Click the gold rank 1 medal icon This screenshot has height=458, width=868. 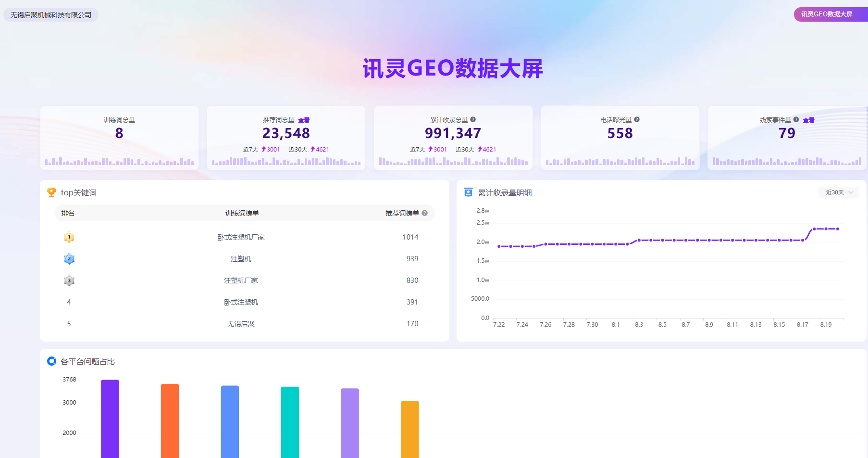[x=69, y=237]
